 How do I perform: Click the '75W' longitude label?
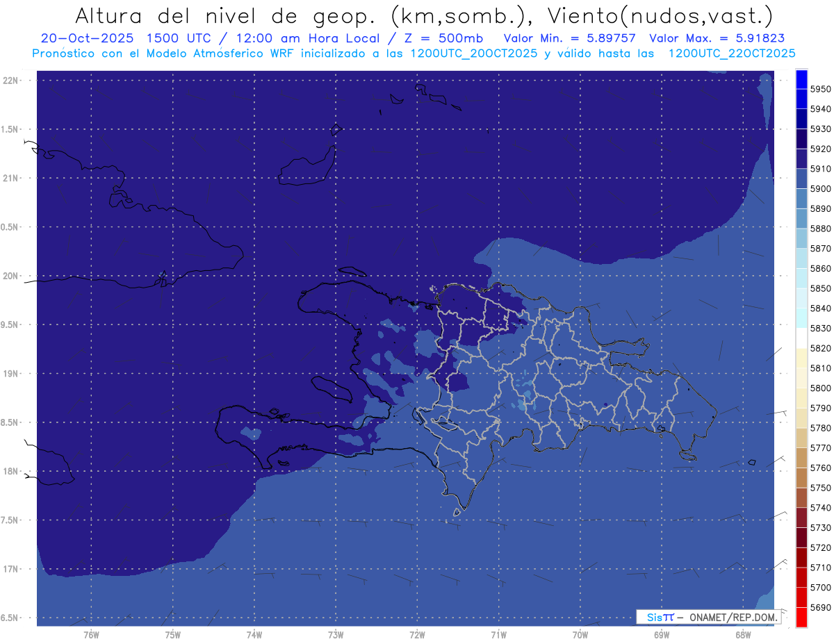coord(172,634)
